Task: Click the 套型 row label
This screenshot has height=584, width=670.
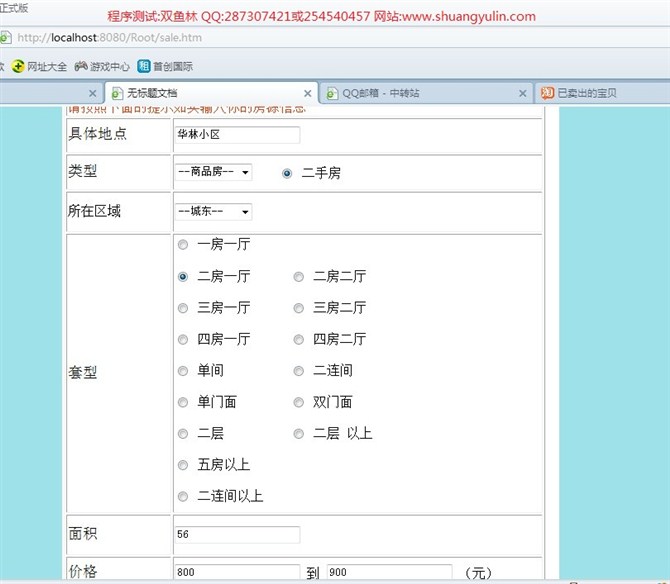Action: click(82, 373)
